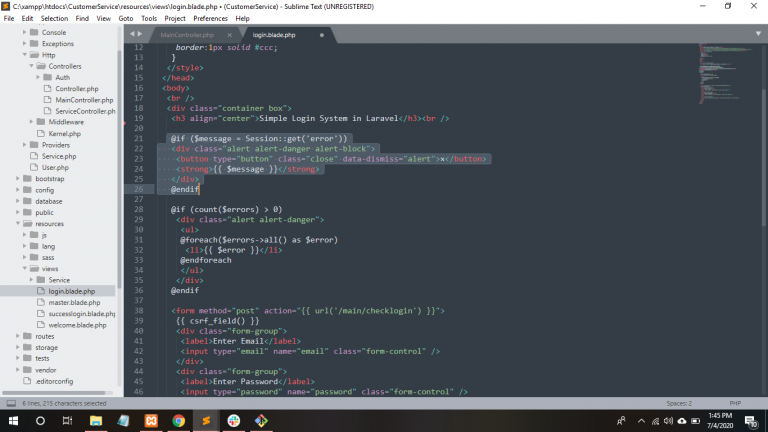Open XAMPP from the taskbar
Screen dimensions: 768x432
151,421
